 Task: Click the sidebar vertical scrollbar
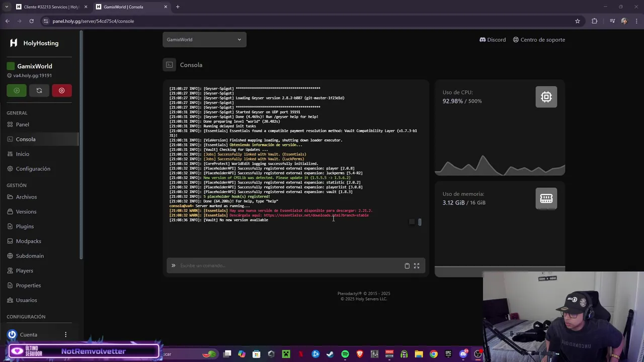(x=81, y=146)
